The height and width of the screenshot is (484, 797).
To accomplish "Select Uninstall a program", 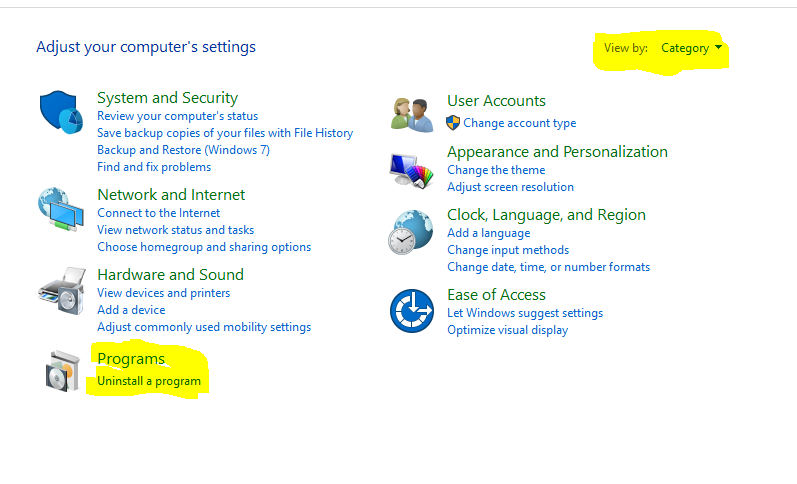I will pyautogui.click(x=149, y=381).
